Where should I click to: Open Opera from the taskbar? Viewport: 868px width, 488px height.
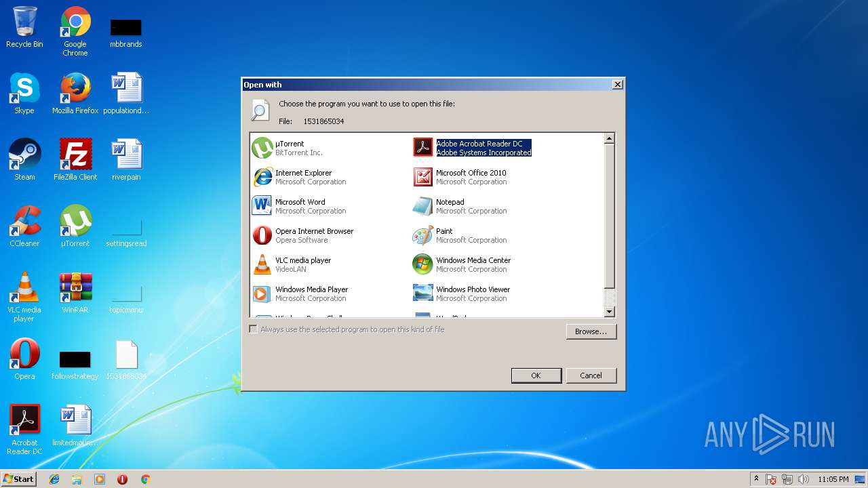click(x=122, y=479)
